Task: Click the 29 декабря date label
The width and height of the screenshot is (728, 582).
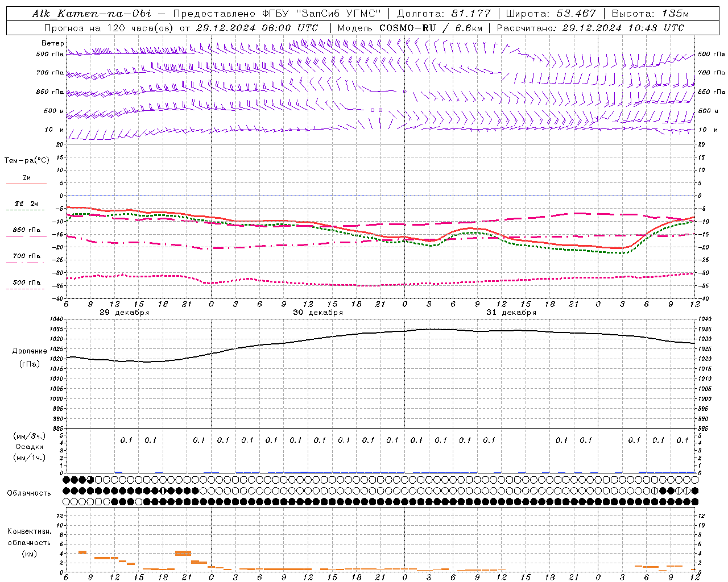Action: coord(125,313)
